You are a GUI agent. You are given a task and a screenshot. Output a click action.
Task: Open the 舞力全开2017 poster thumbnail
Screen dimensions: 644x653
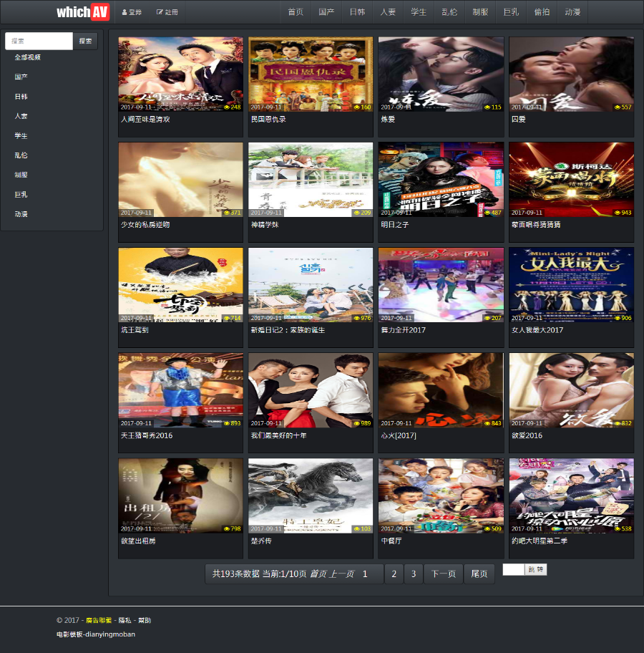click(x=441, y=285)
